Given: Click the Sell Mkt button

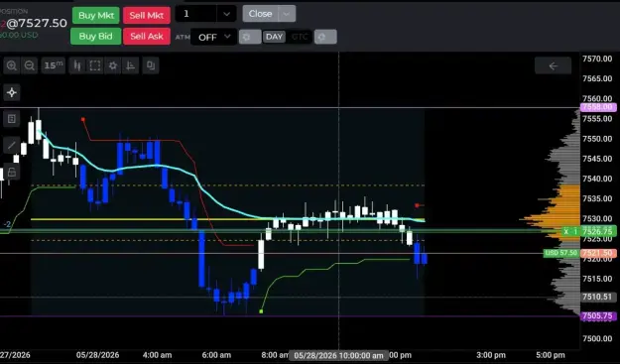Looking at the screenshot, I should 146,16.
